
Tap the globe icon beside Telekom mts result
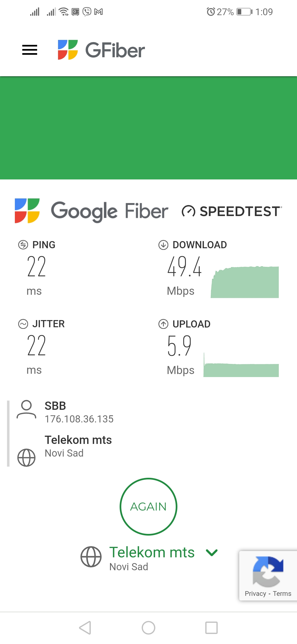point(26,458)
